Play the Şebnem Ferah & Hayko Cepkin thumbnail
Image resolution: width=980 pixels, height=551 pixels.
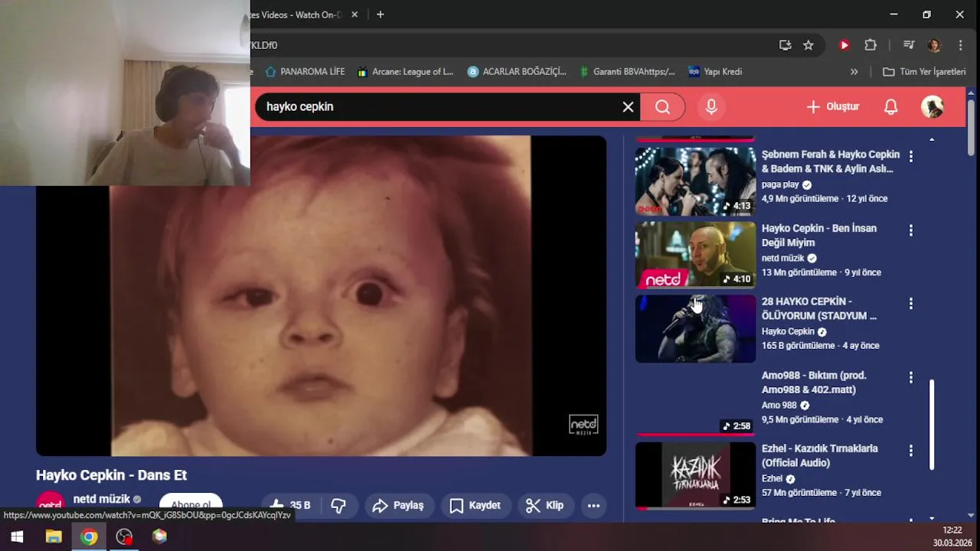(695, 181)
